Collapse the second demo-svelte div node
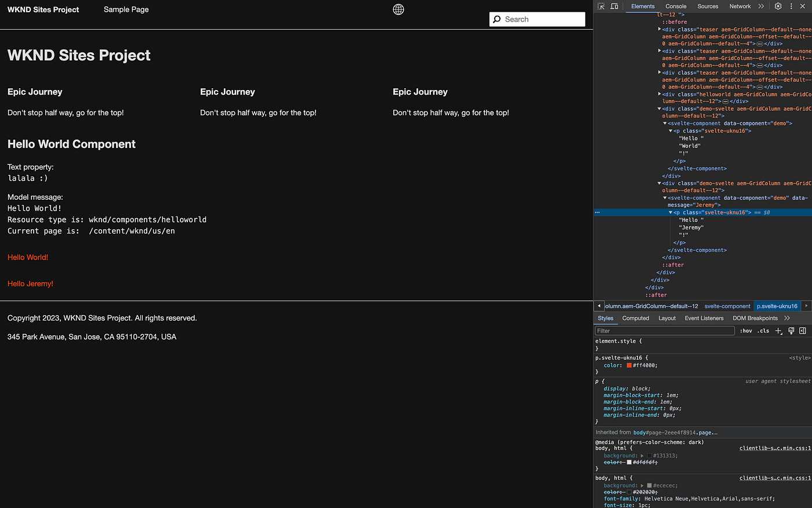This screenshot has height=508, width=812. (659, 183)
